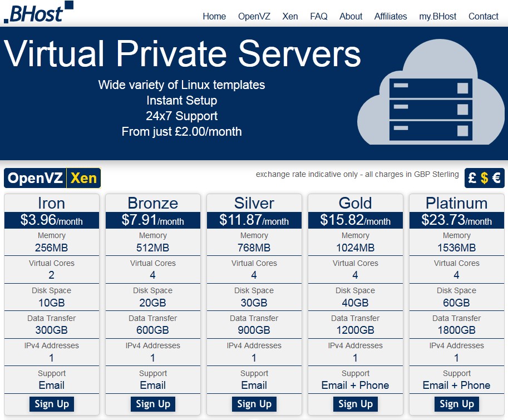Click the $15.82/month price

[x=356, y=220]
